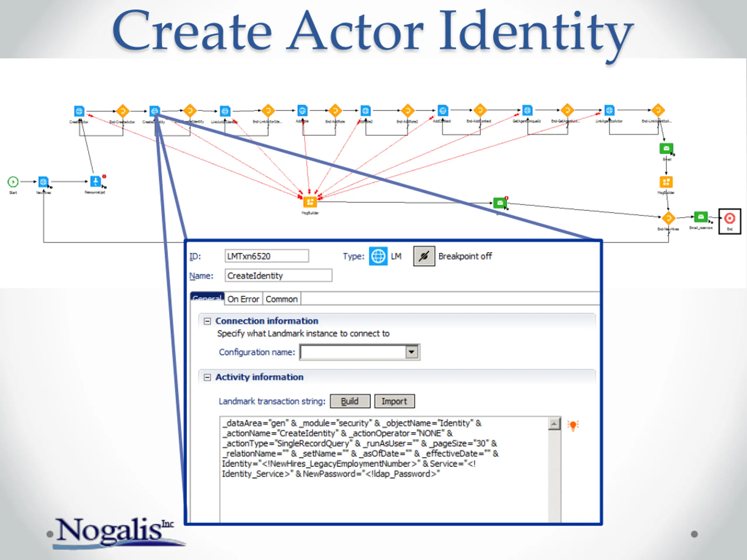Collapse the Connection information section
The height and width of the screenshot is (560, 747).
tap(207, 321)
